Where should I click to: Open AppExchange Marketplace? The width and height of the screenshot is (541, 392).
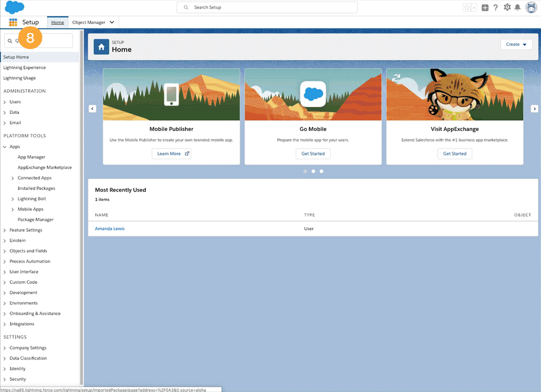tap(45, 167)
